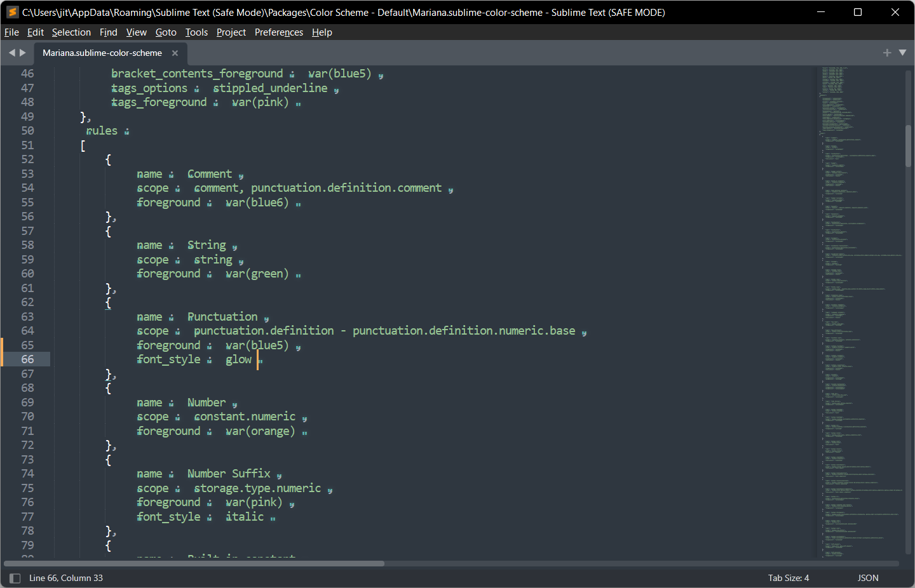Close the Mariana.sublime-color-scheme tab

pyautogui.click(x=175, y=53)
